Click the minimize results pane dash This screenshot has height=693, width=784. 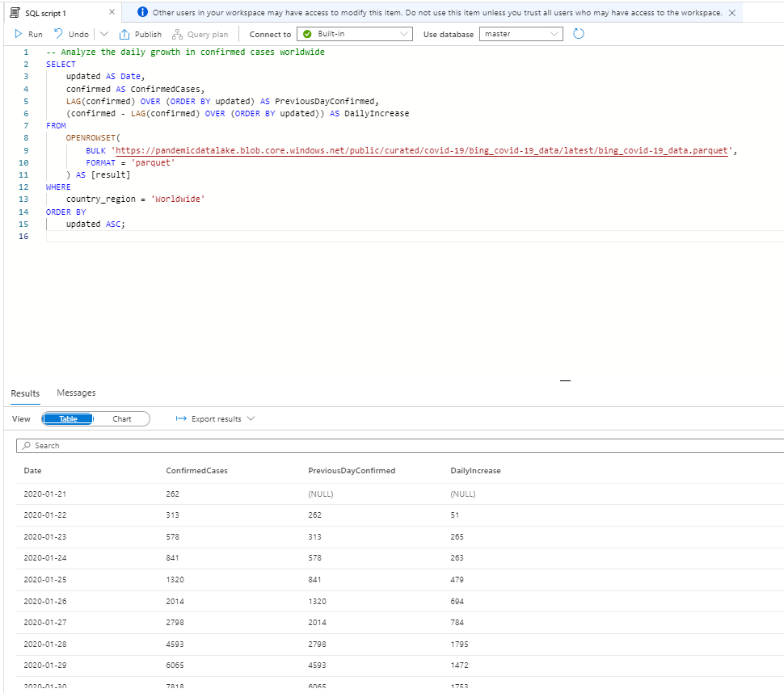tap(565, 380)
